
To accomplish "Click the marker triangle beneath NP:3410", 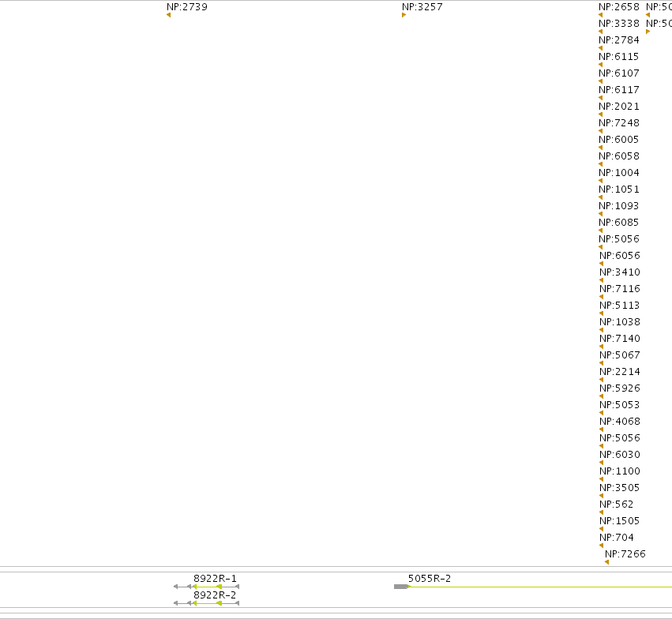I will click(601, 280).
